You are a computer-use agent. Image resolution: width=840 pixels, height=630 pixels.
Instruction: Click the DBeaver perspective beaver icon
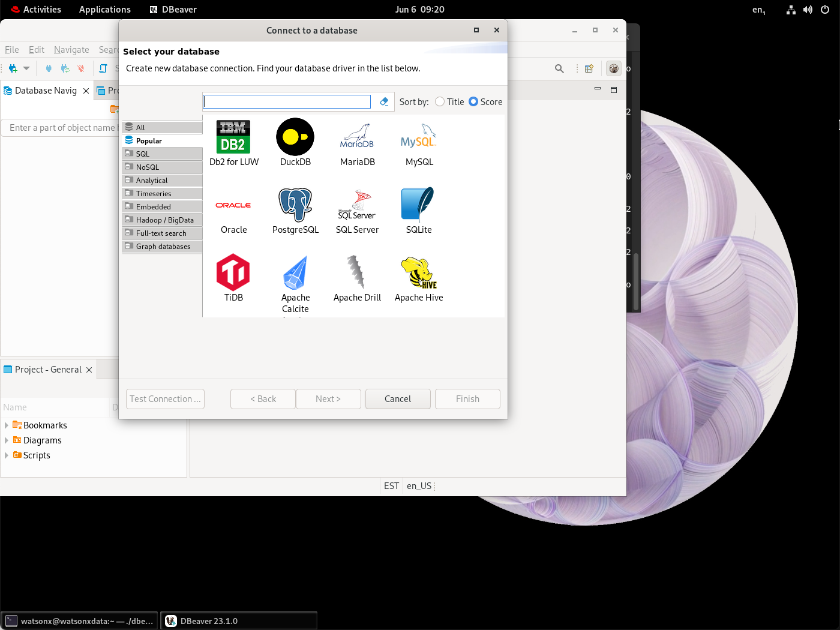click(x=613, y=68)
